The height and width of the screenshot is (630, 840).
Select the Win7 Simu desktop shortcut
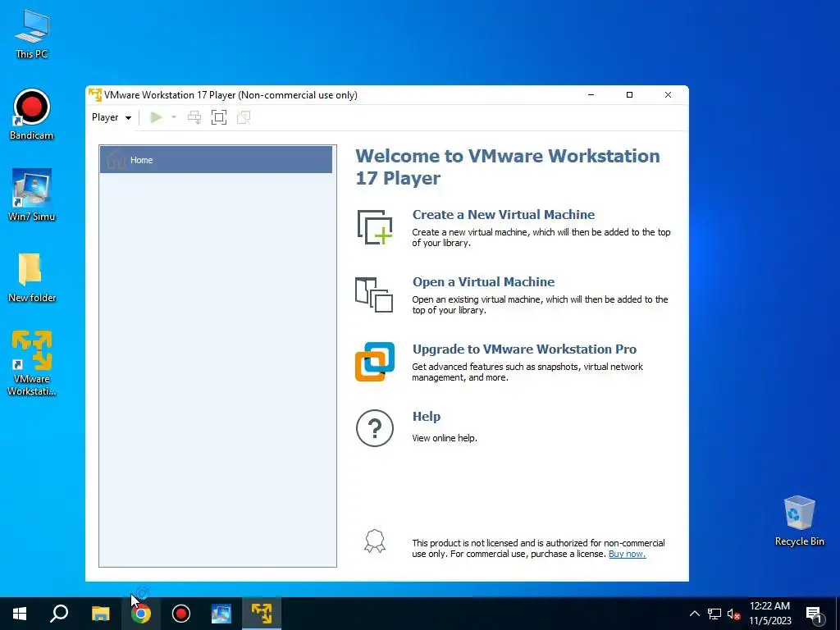coord(32,195)
